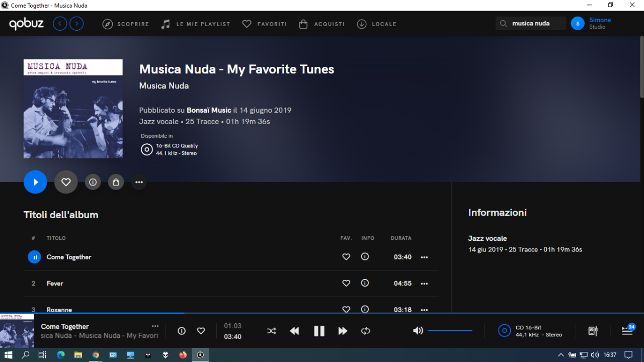
Task: Click the album purchase bag icon
Action: pyautogui.click(x=116, y=182)
